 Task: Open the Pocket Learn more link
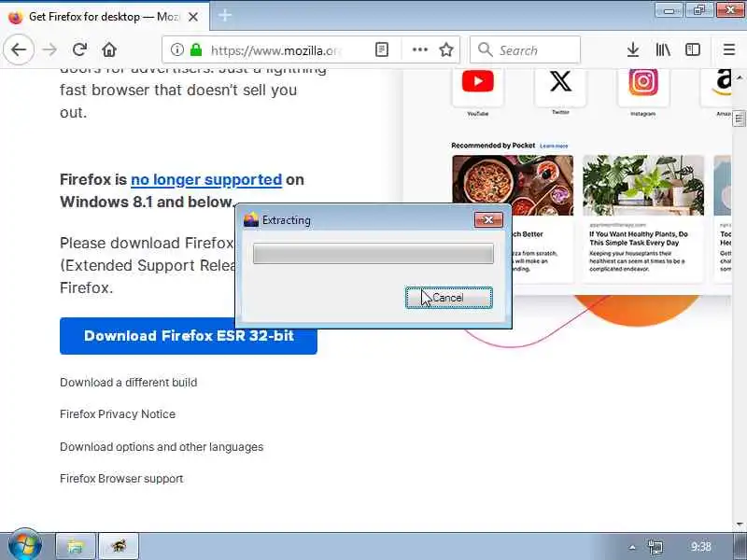(x=554, y=146)
